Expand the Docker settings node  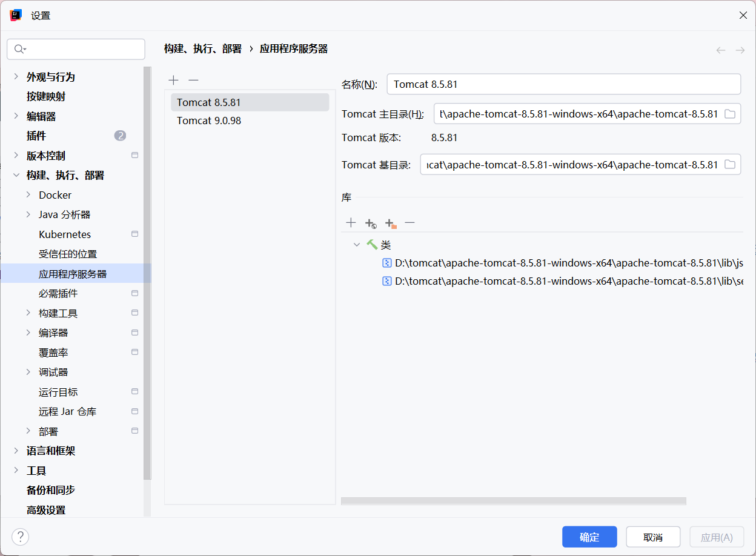coord(28,195)
